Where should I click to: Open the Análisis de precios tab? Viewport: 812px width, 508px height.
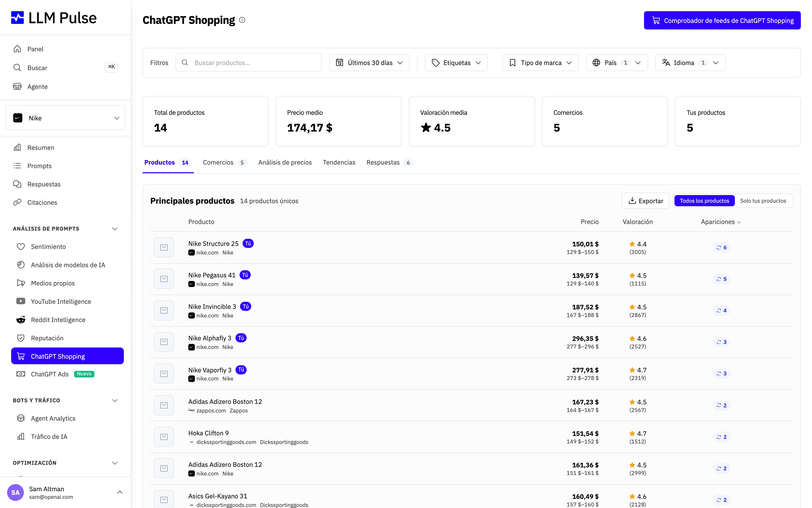click(x=285, y=163)
